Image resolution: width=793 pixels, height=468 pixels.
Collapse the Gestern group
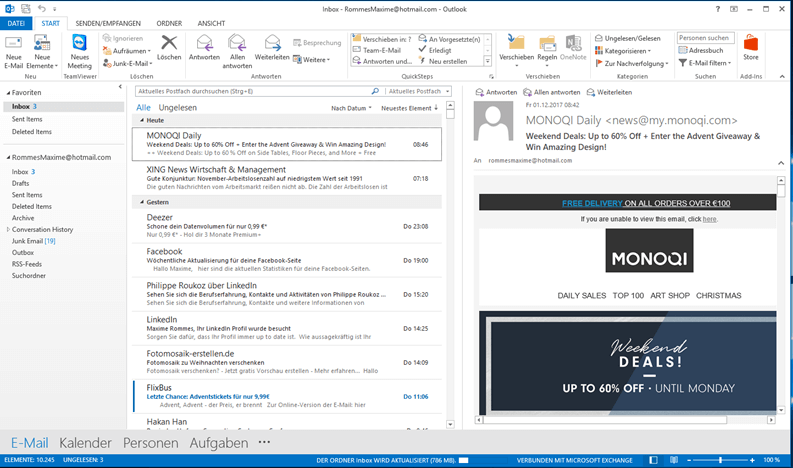tap(142, 202)
